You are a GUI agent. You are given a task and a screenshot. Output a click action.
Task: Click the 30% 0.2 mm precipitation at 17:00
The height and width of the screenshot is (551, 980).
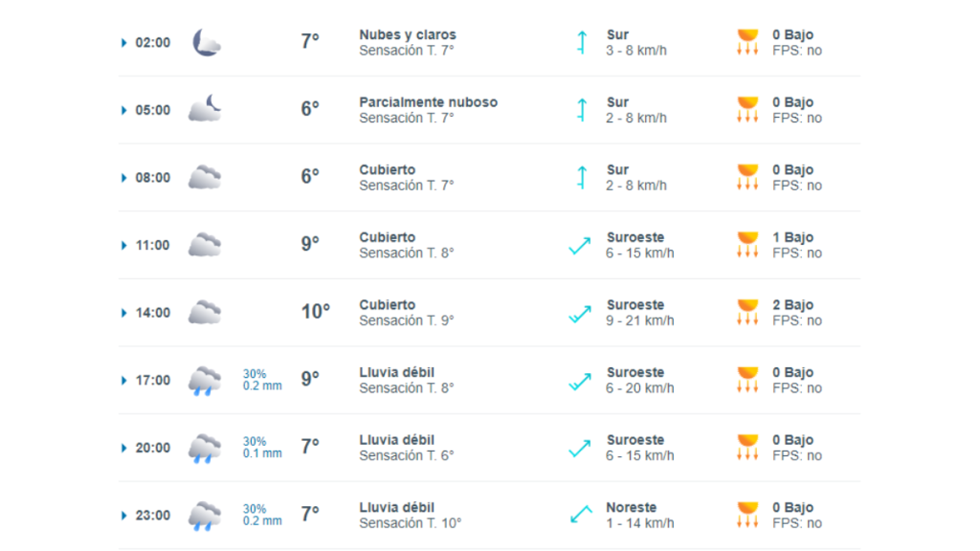click(x=262, y=380)
